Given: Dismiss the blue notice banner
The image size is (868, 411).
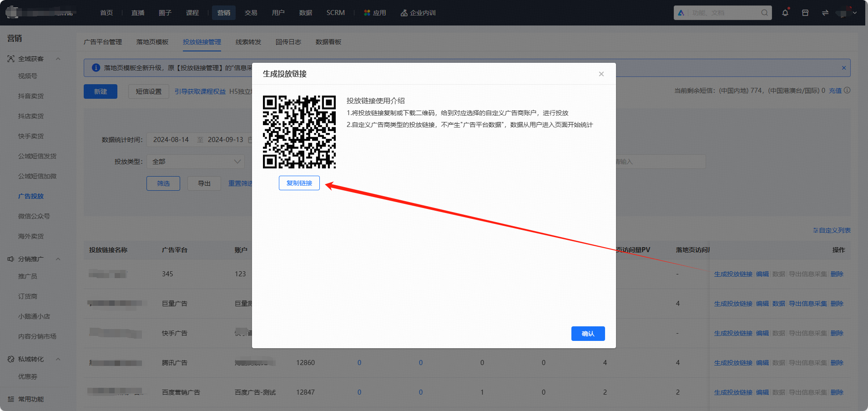Looking at the screenshot, I should [x=844, y=68].
